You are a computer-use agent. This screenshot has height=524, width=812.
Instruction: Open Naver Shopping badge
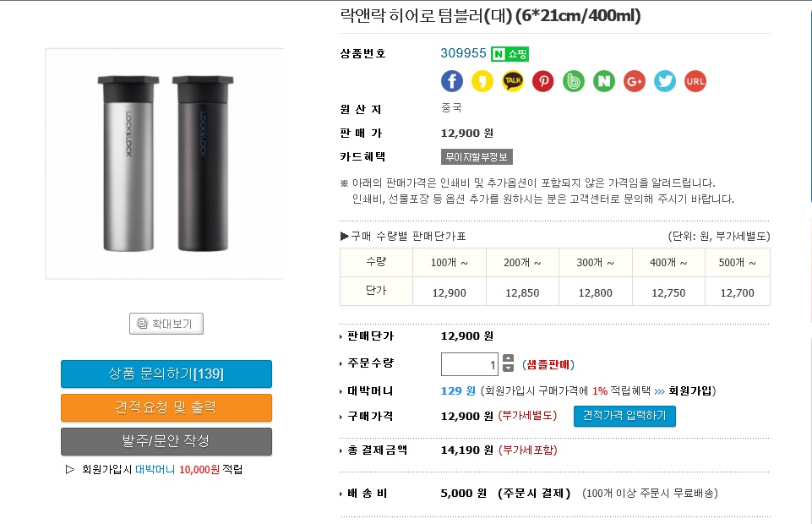[510, 53]
